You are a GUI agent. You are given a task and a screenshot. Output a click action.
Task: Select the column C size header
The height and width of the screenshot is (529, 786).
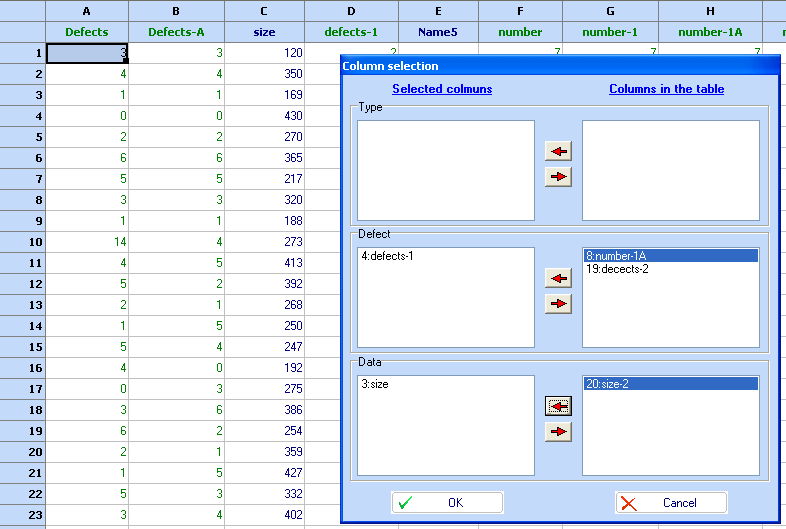[x=263, y=32]
